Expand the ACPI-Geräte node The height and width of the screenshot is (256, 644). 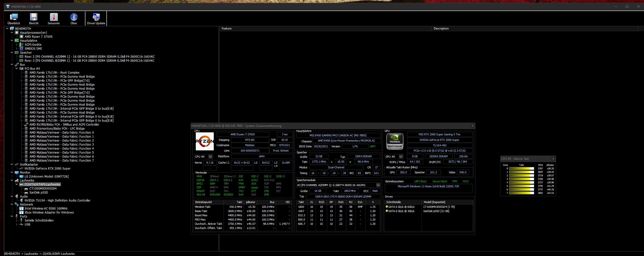click(16, 44)
